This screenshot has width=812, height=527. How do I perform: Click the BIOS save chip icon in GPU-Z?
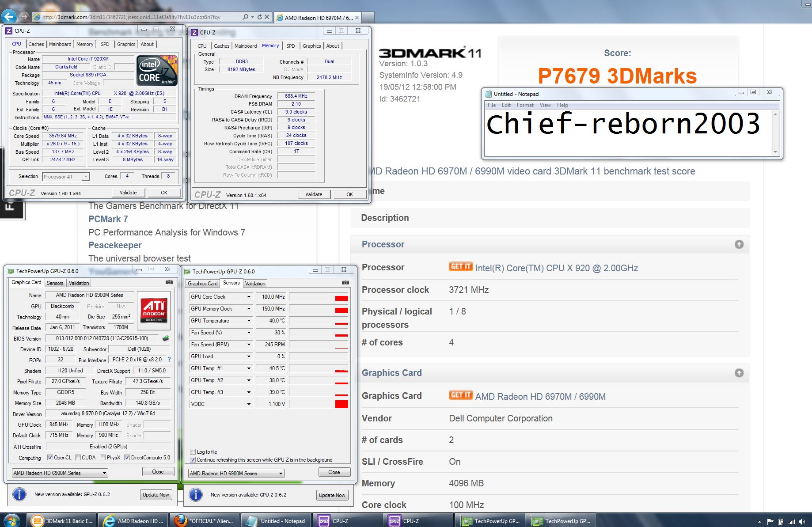coord(166,338)
